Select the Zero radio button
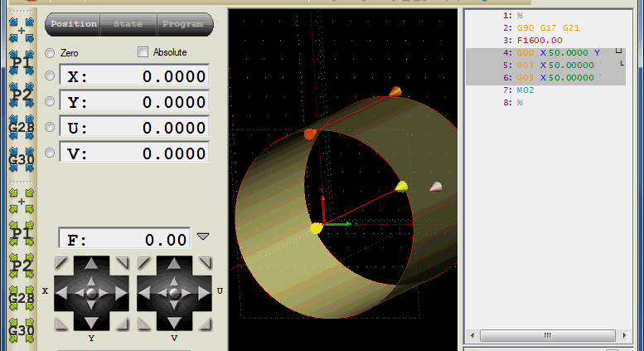The width and height of the screenshot is (644, 351). coord(50,53)
